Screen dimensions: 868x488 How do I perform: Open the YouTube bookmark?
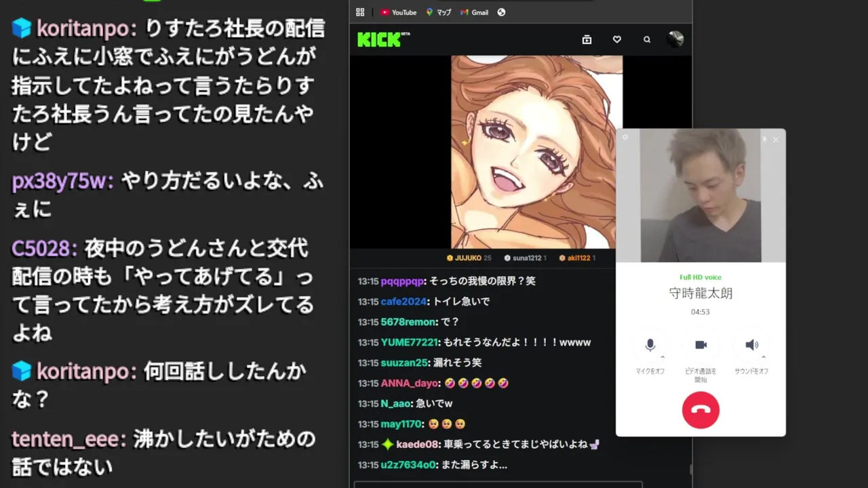[x=398, y=12]
